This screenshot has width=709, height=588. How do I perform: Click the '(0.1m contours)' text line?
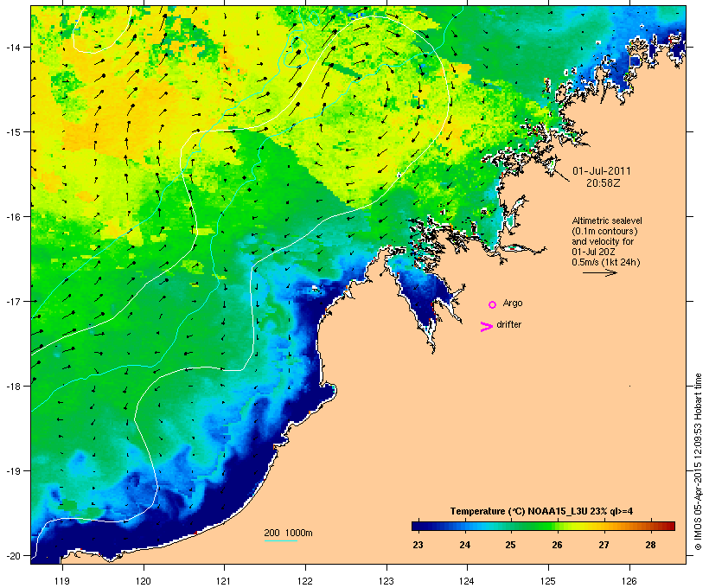[x=604, y=231]
